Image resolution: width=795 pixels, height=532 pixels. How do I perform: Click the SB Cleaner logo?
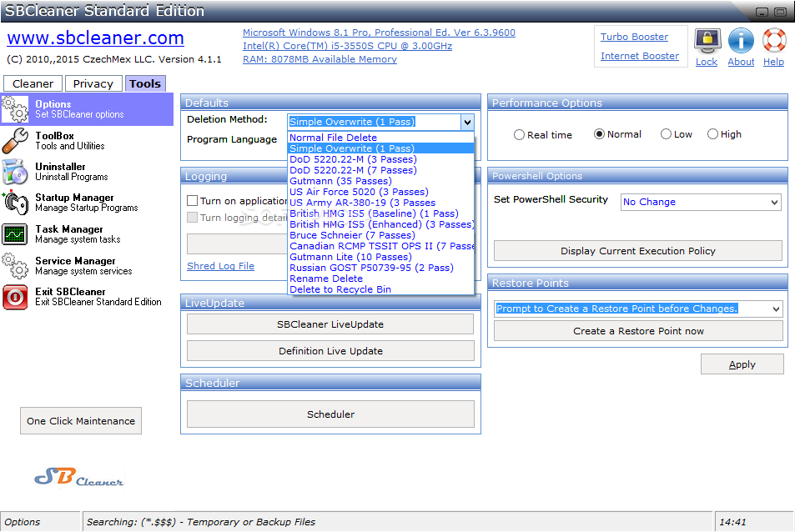pyautogui.click(x=79, y=477)
